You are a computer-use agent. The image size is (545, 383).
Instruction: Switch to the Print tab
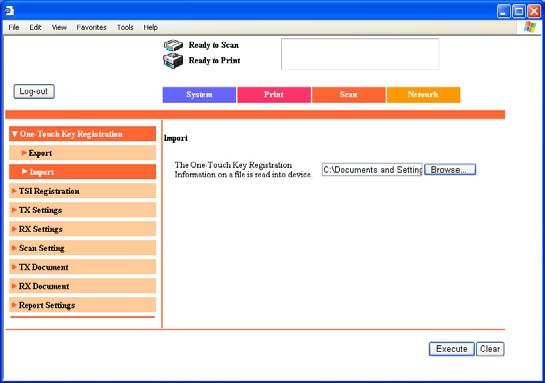pyautogui.click(x=274, y=95)
